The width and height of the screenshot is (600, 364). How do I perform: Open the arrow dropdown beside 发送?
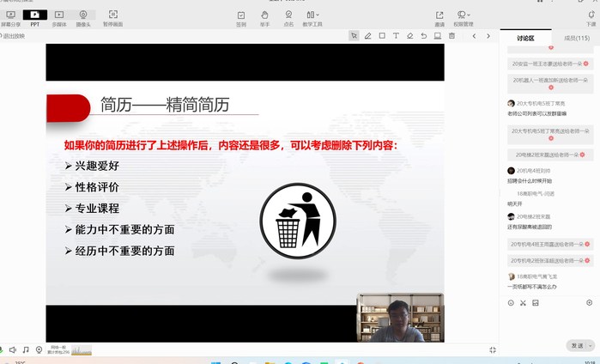point(591,345)
